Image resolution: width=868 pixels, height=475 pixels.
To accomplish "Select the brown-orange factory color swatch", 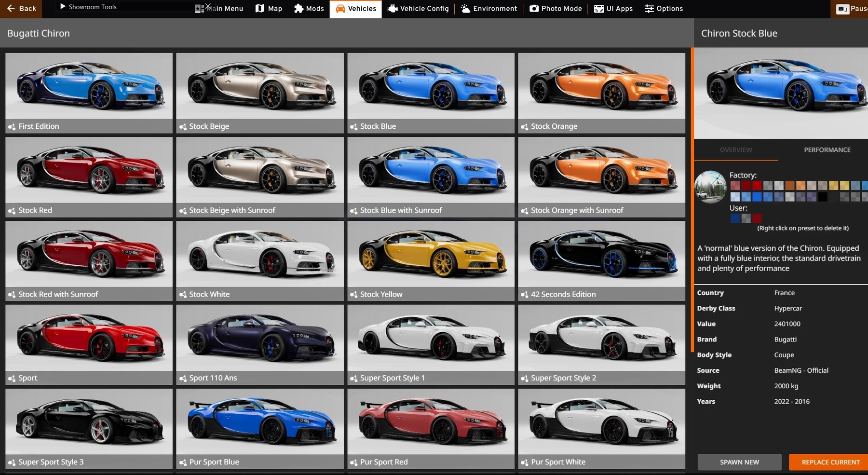I will click(789, 186).
